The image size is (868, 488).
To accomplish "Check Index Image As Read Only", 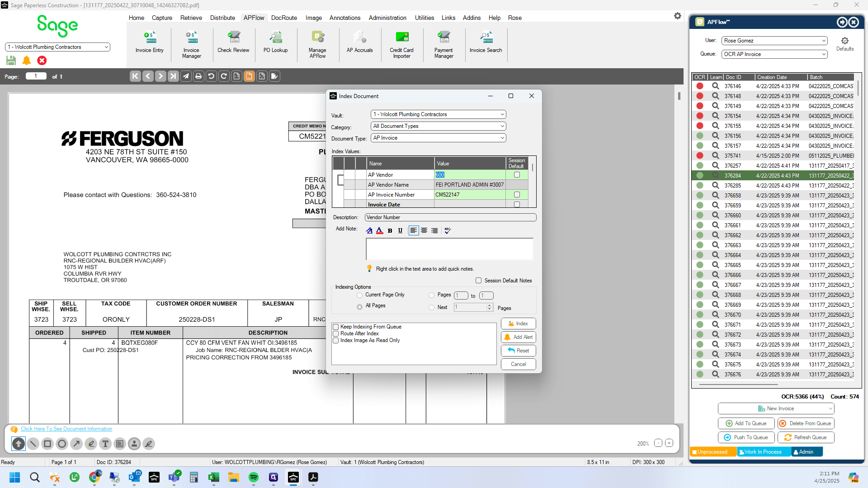I will click(x=336, y=340).
